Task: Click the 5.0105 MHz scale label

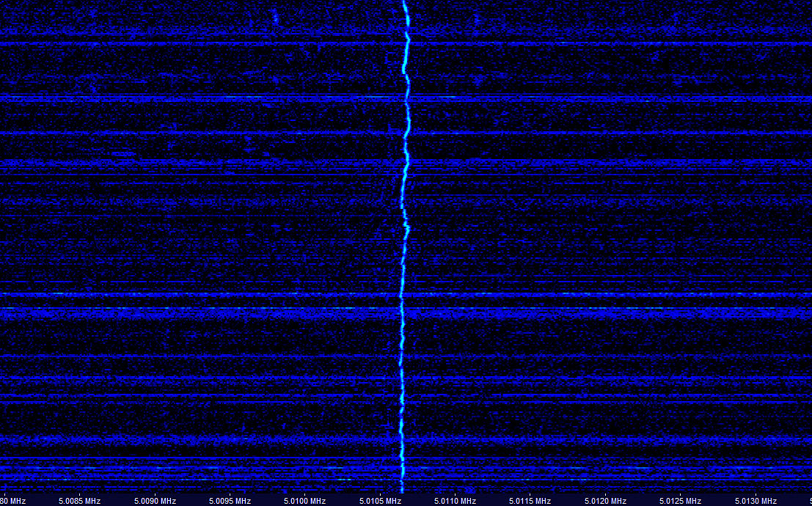Action: pyautogui.click(x=380, y=501)
